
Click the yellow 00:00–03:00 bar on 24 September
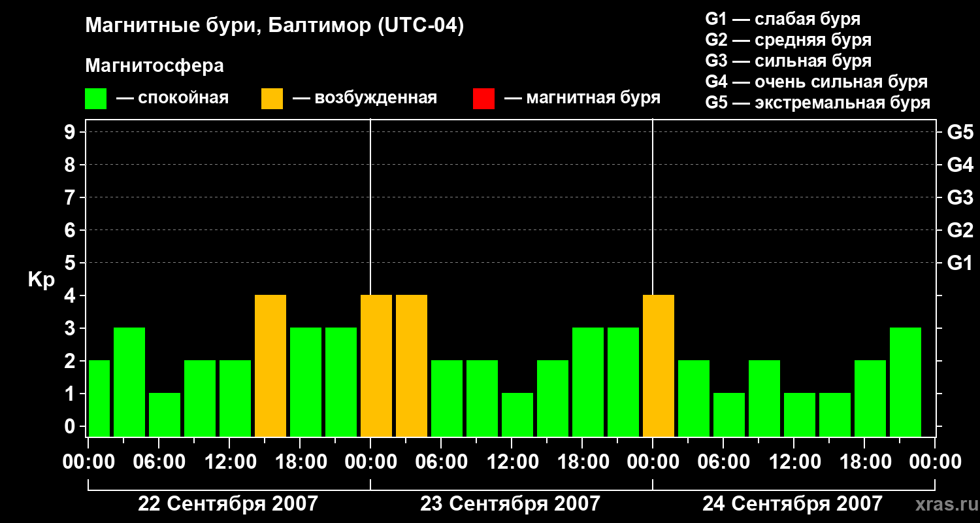click(x=659, y=365)
